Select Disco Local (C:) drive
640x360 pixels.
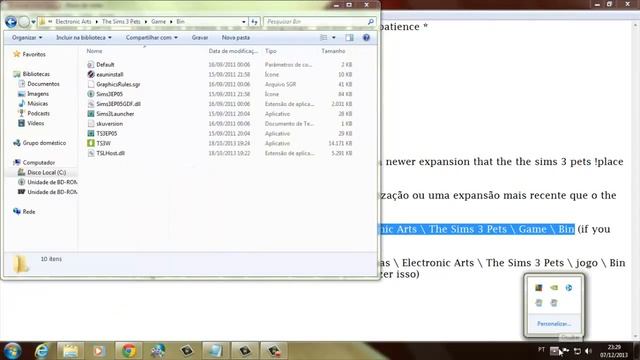(x=47, y=172)
